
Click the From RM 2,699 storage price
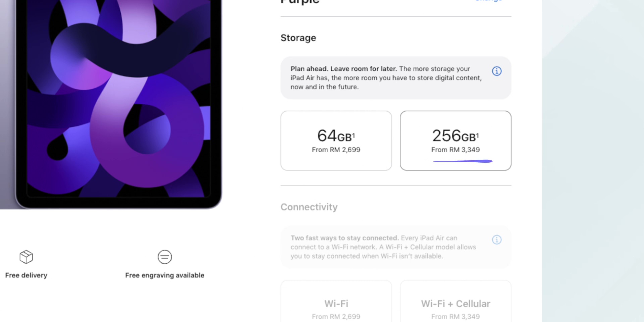click(336, 150)
